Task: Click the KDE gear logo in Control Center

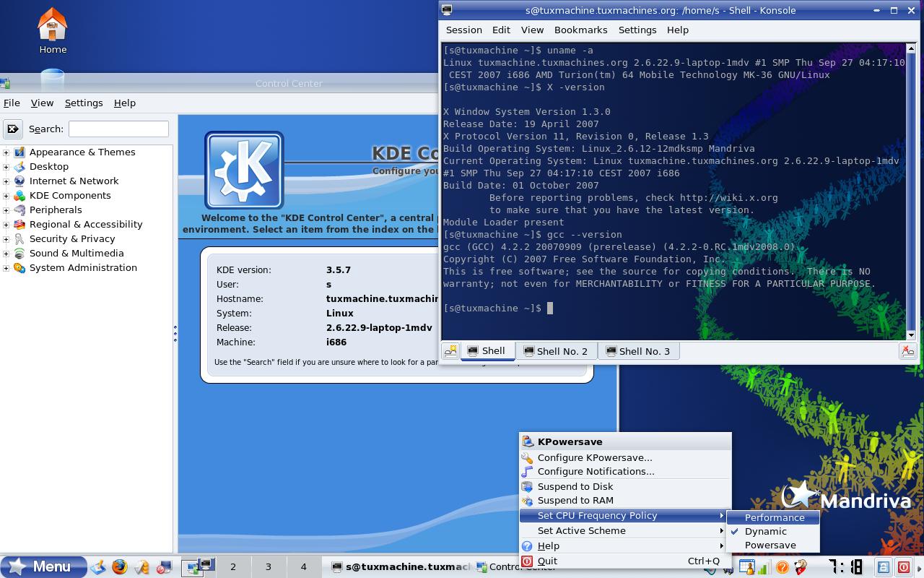Action: coord(244,171)
